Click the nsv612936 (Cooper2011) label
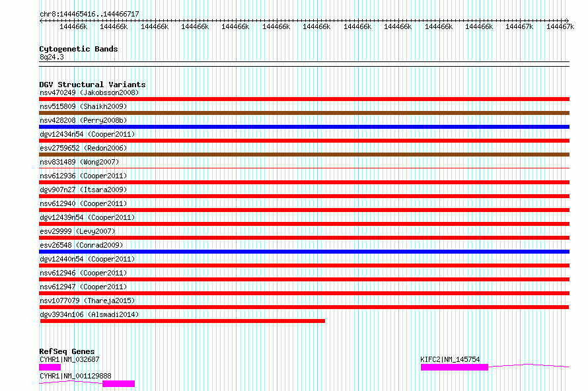Image resolution: width=588 pixels, height=391 pixels. point(83,176)
